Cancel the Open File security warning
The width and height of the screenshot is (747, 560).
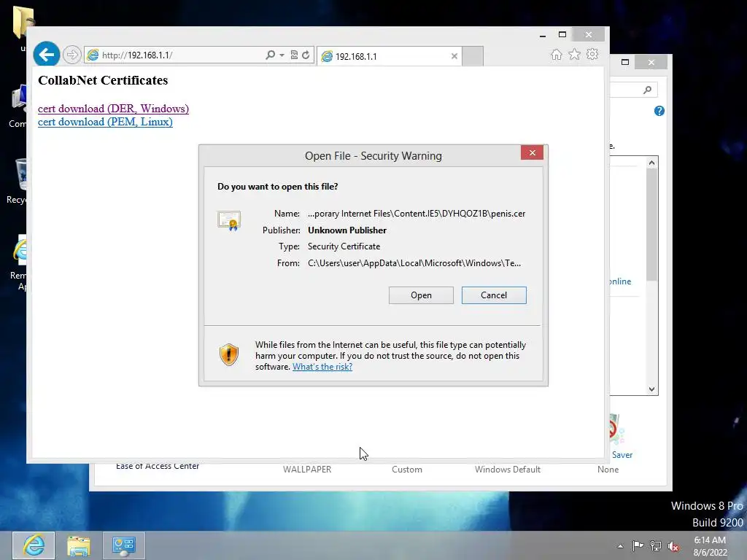coord(494,295)
